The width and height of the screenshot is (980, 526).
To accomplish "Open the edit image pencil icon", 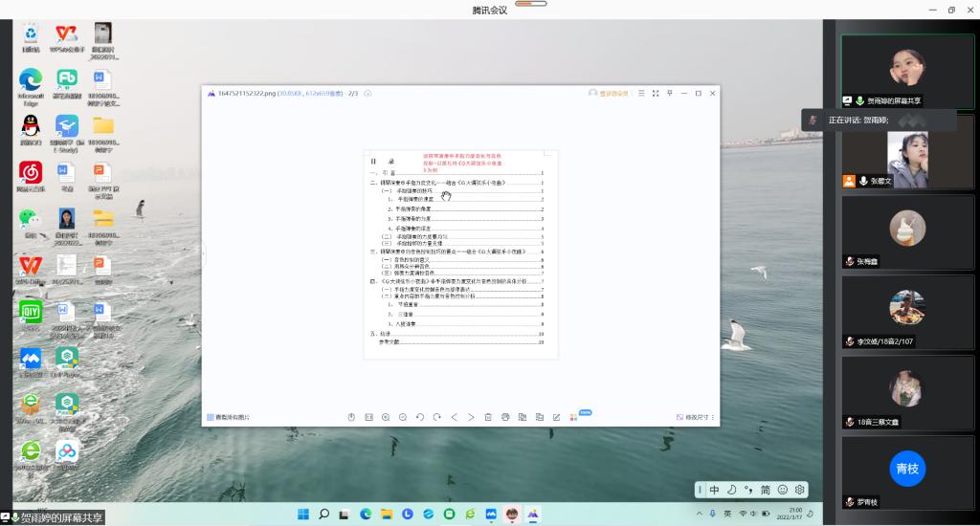I will click(556, 417).
